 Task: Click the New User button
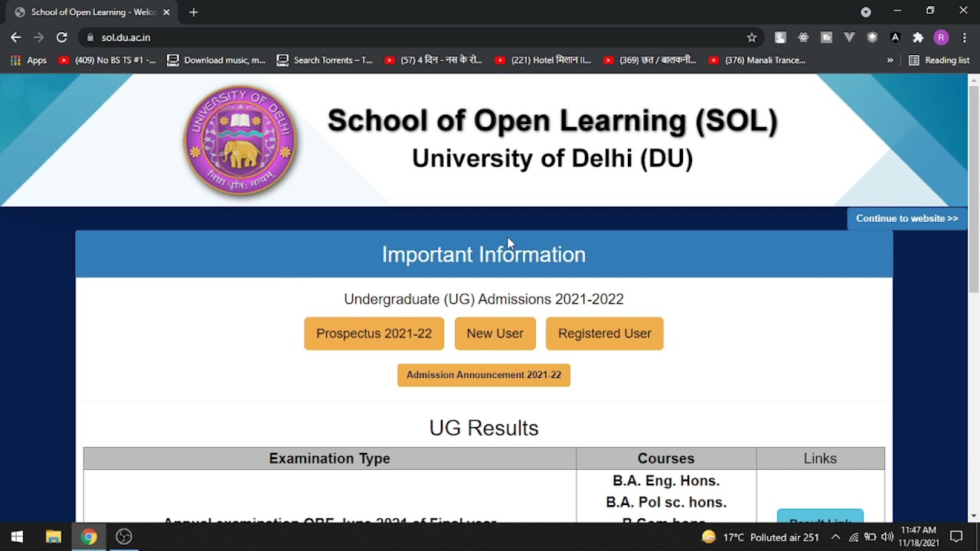(495, 334)
